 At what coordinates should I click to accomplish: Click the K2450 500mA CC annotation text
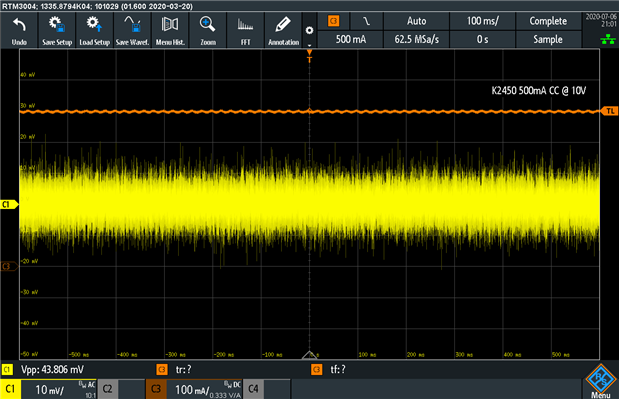(x=538, y=91)
